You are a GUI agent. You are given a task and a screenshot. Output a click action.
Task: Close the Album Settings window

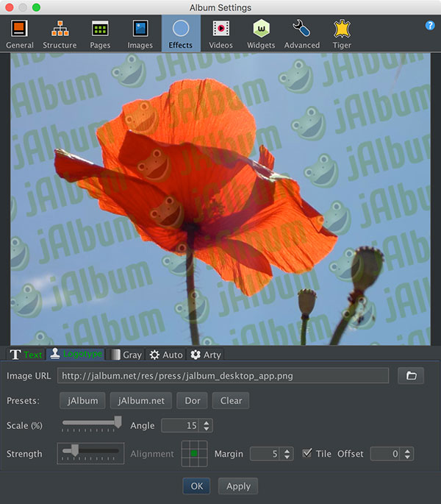click(10, 7)
